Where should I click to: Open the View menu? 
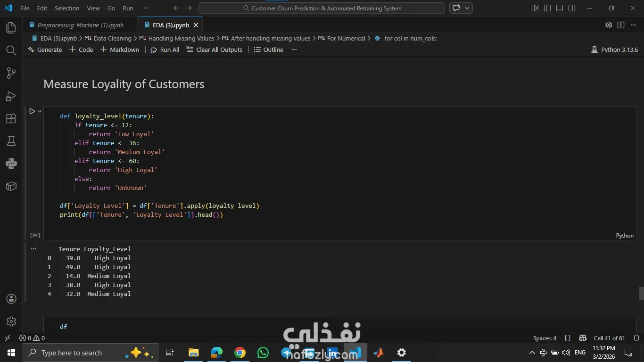[93, 8]
